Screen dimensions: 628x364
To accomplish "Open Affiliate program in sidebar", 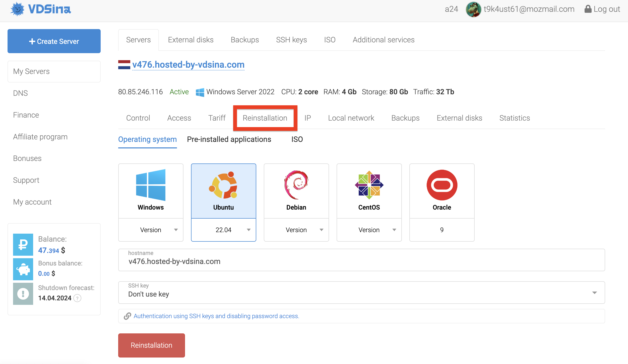I will pos(40,137).
